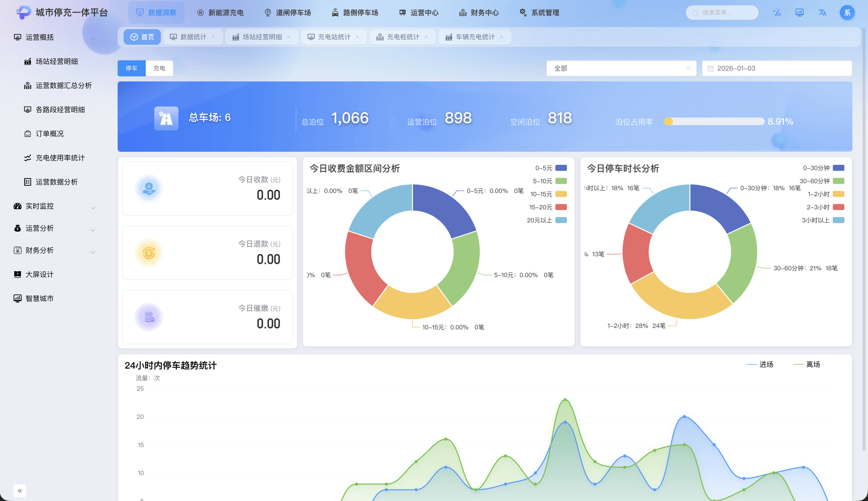Viewport: 868px width, 501px height.
Task: Open the 全部 dropdown selector
Action: [x=621, y=69]
